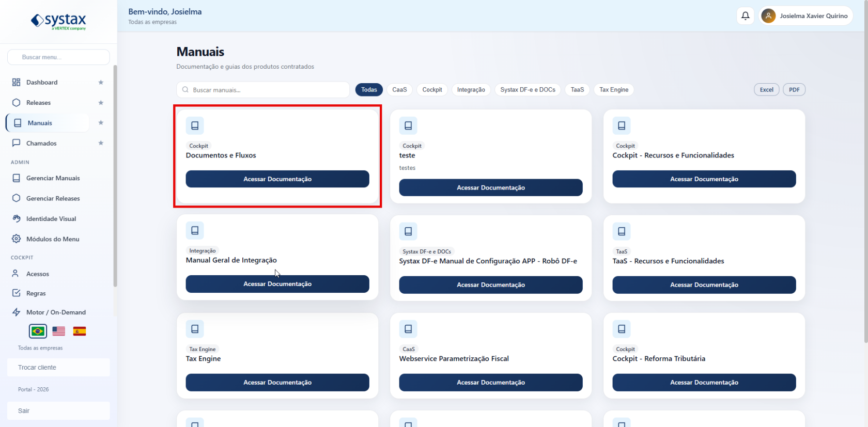Click the book icon on Documentos e Fluxos card
Viewport: 868px width, 427px height.
pos(195,125)
